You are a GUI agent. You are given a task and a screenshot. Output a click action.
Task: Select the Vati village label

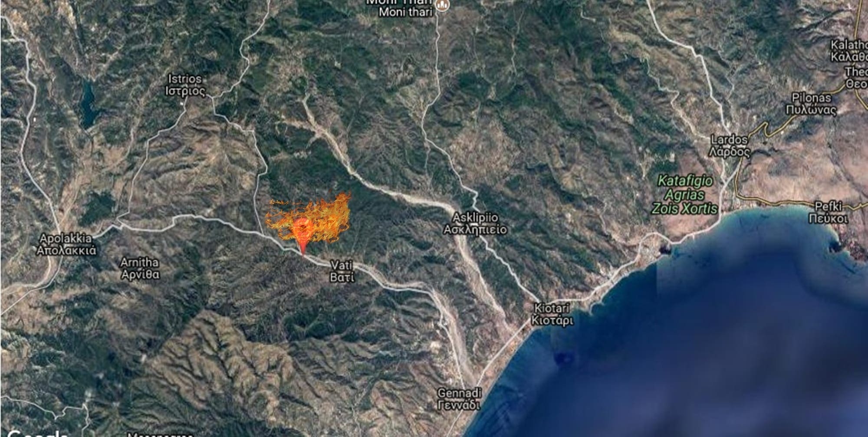point(342,271)
